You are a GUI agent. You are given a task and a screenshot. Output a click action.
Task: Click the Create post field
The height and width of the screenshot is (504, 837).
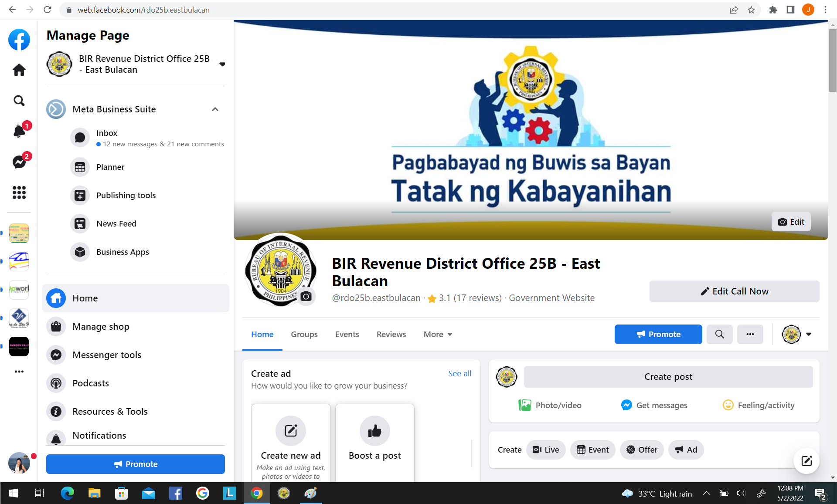(668, 376)
